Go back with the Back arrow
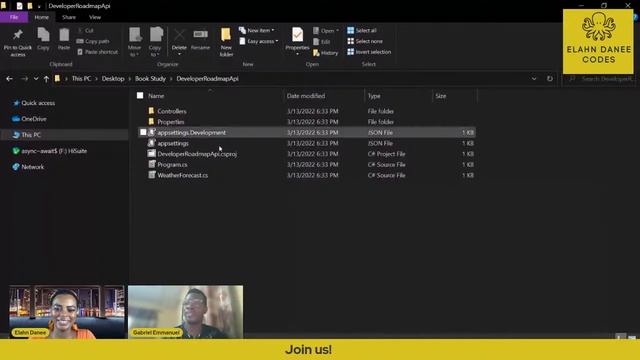 9,79
